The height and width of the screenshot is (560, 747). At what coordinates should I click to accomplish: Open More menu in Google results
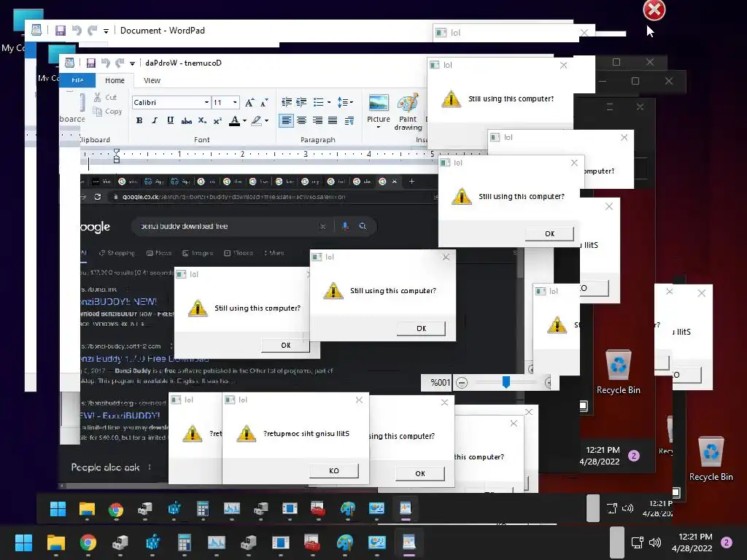click(x=274, y=253)
